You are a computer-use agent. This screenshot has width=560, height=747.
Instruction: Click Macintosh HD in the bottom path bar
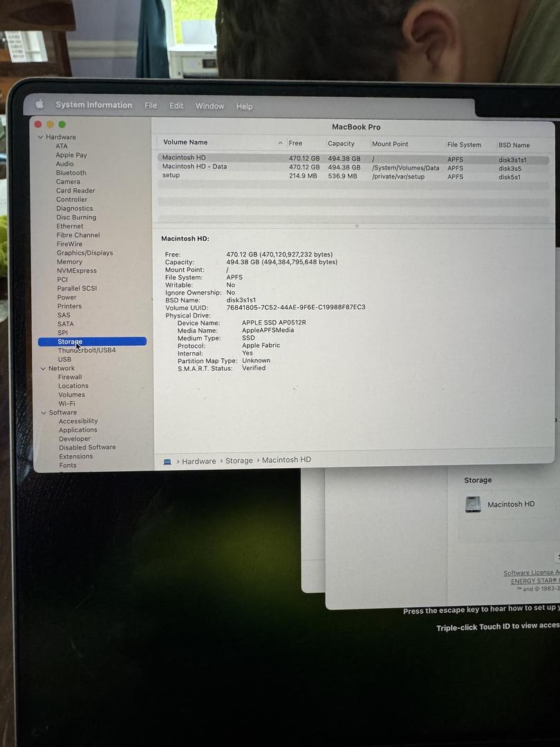coord(287,460)
